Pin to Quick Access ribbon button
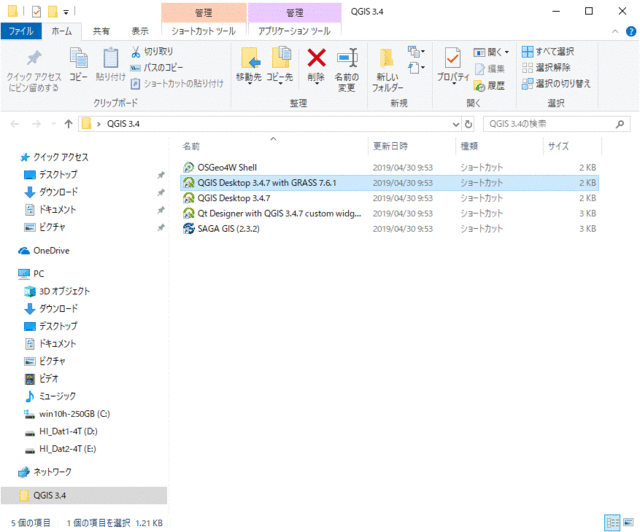Screen dimensions: 640x532 tap(33, 70)
